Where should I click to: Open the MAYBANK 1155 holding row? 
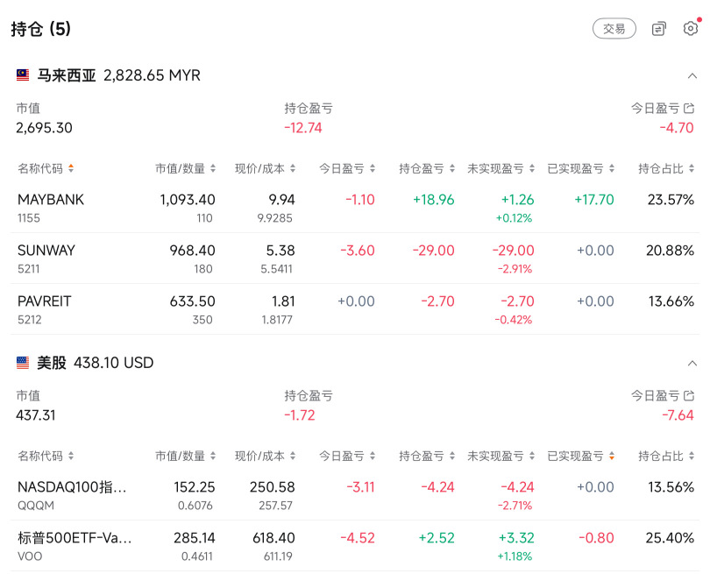(355, 209)
